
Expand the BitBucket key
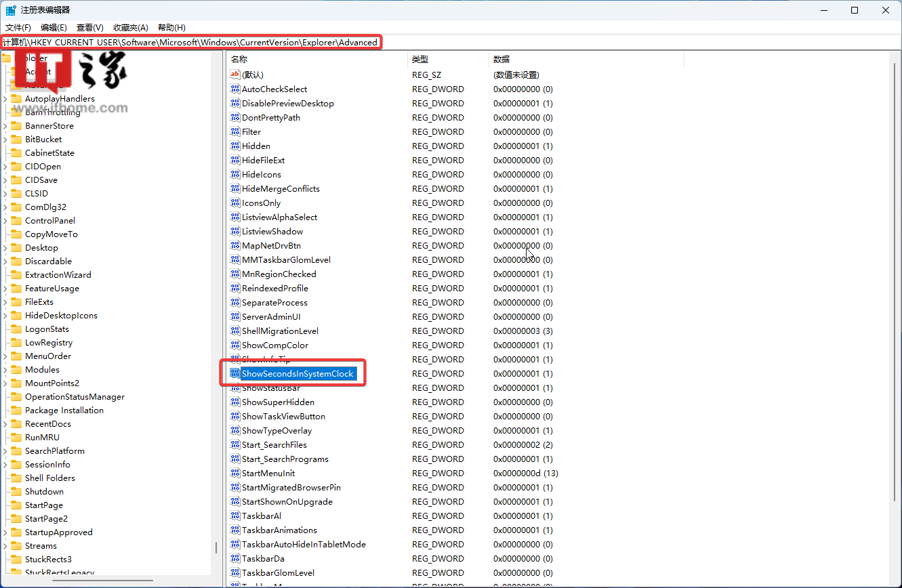click(5, 139)
